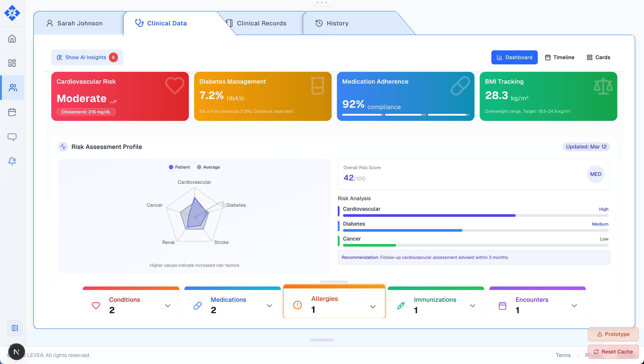Image resolution: width=644 pixels, height=364 pixels.
Task: Click the notifications bell icon in the sidebar
Action: click(12, 161)
